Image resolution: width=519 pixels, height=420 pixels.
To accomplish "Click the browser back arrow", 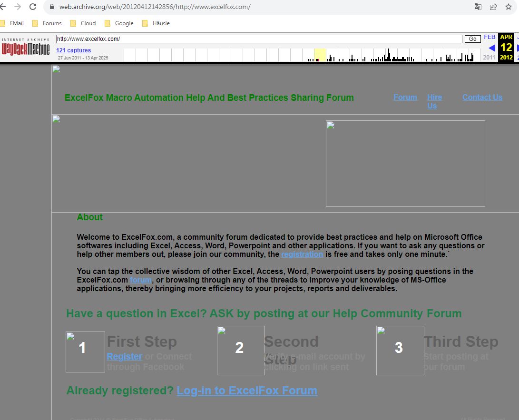I will 3,7.
